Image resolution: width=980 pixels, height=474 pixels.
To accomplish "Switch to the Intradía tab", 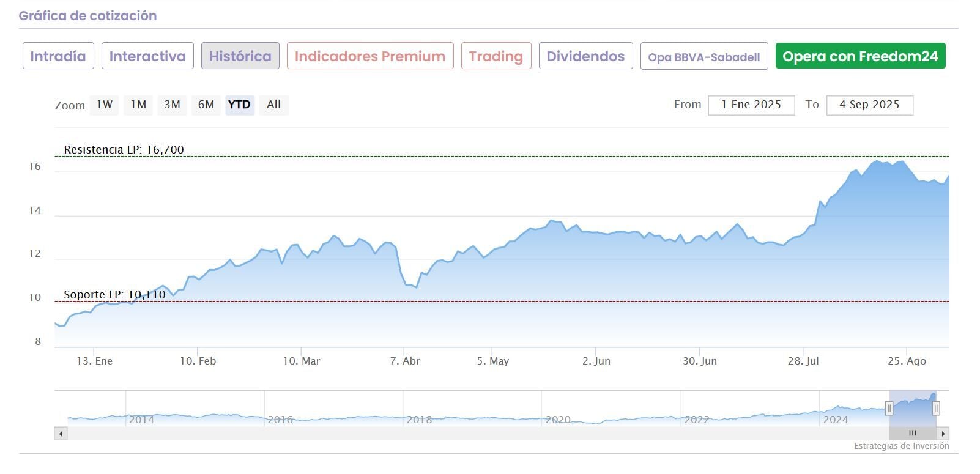I will 58,56.
